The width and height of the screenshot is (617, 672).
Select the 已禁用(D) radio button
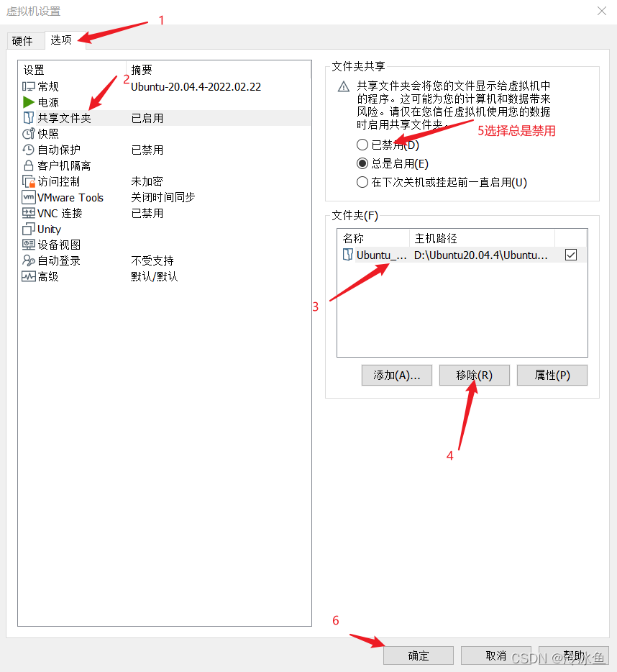[362, 145]
